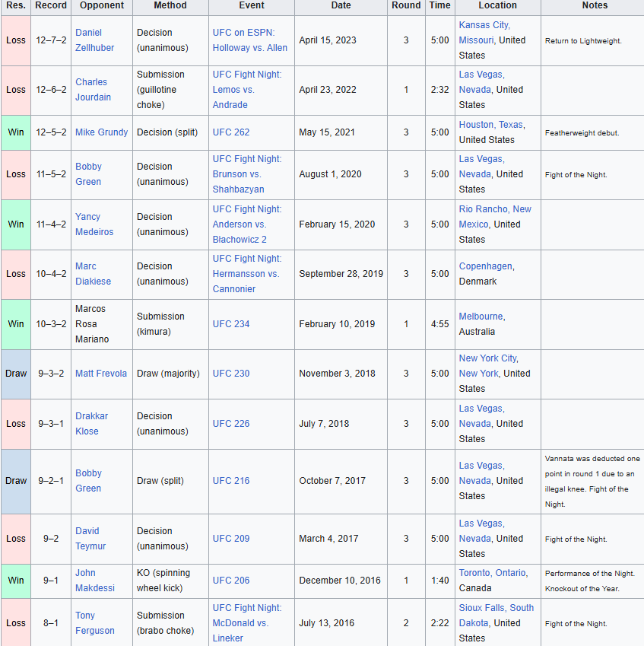Open the Rio Rancho, New Mexico link
Image resolution: width=644 pixels, height=646 pixels.
495,217
